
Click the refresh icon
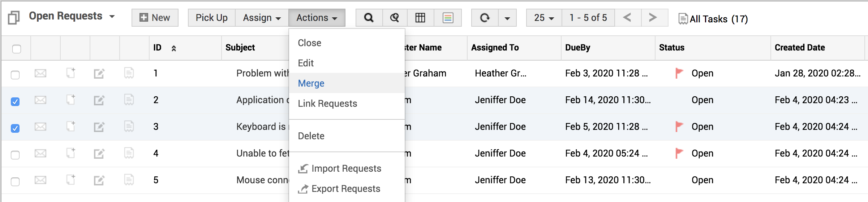(x=485, y=18)
